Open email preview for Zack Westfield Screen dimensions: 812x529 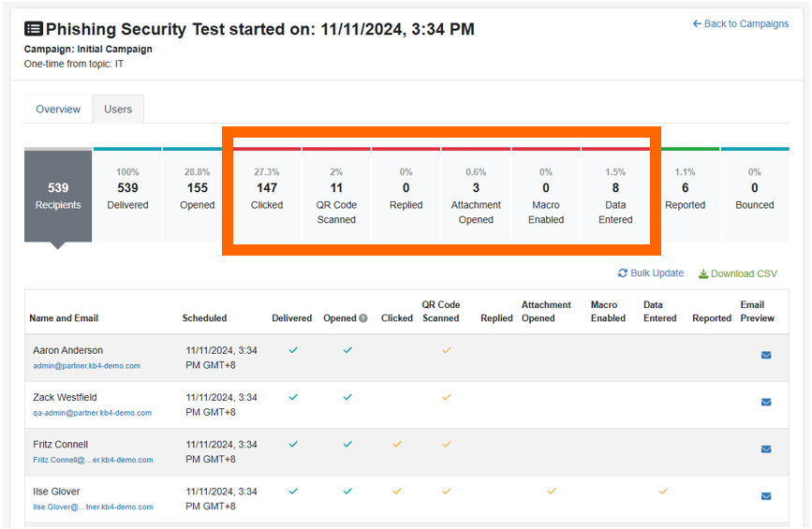(766, 403)
